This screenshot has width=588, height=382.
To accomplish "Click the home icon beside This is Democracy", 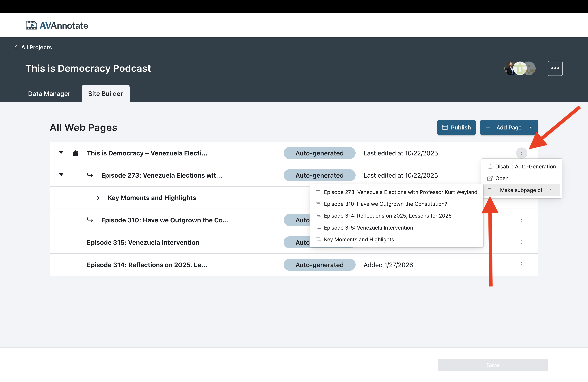I will pos(76,153).
